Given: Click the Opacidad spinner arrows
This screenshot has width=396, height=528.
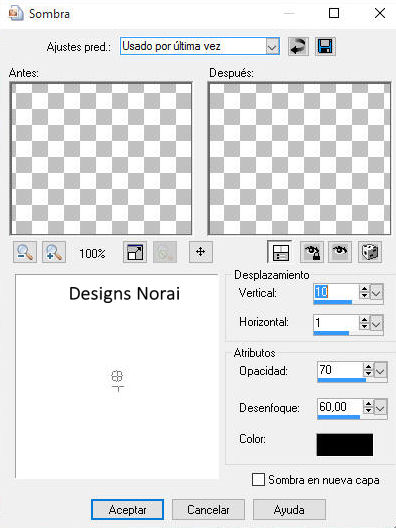Looking at the screenshot, I should point(368,370).
